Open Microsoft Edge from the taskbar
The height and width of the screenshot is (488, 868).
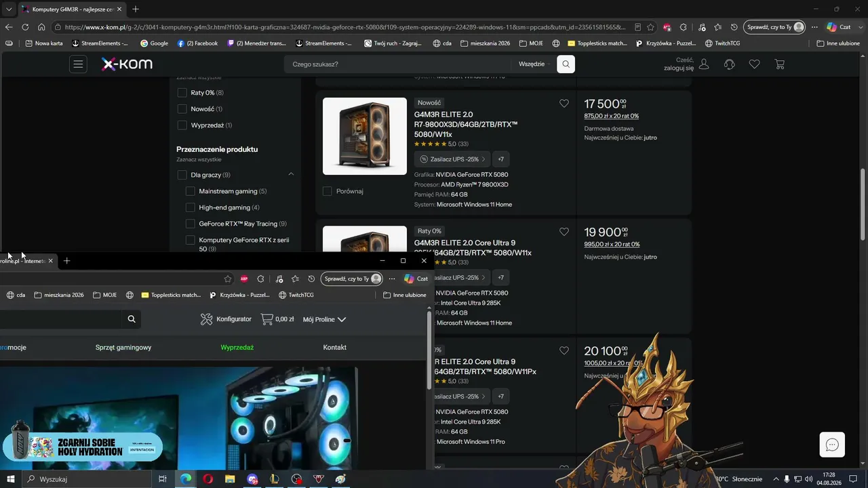pyautogui.click(x=186, y=479)
